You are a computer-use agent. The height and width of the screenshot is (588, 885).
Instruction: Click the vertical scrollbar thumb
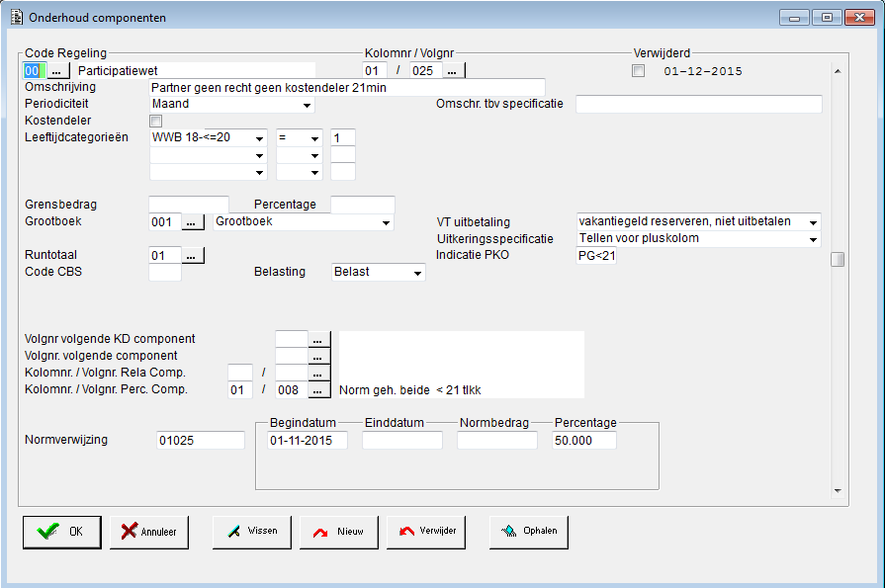[x=838, y=260]
